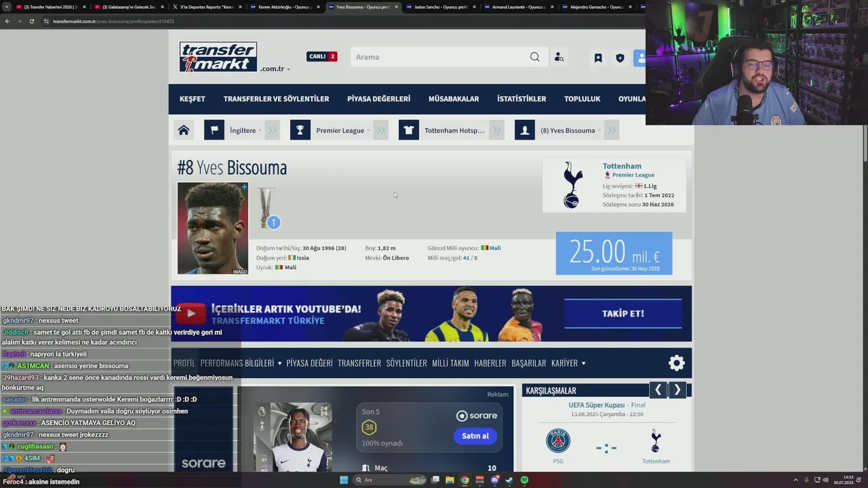
Task: Open TOPLULUK menu
Action: coord(583,99)
